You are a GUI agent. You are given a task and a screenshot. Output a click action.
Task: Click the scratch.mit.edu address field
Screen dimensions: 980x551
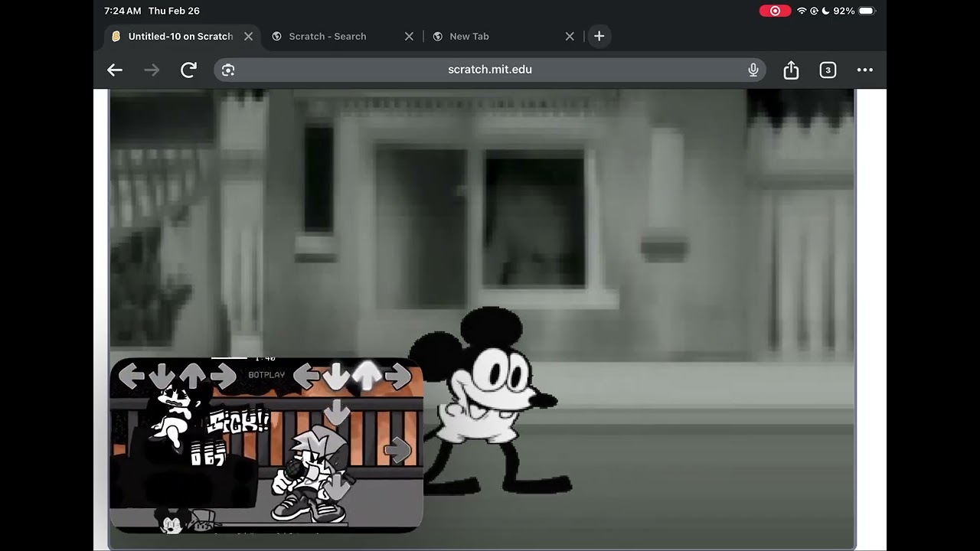point(490,70)
